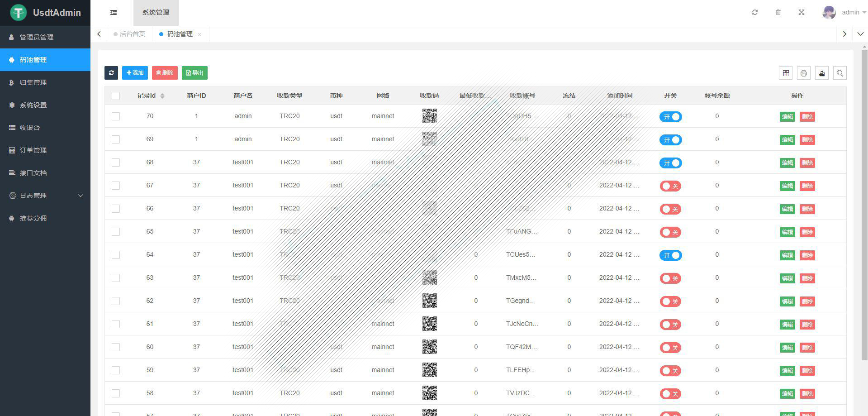The width and height of the screenshot is (868, 416).
Task: Toggle on the switch for record 67
Action: [670, 186]
